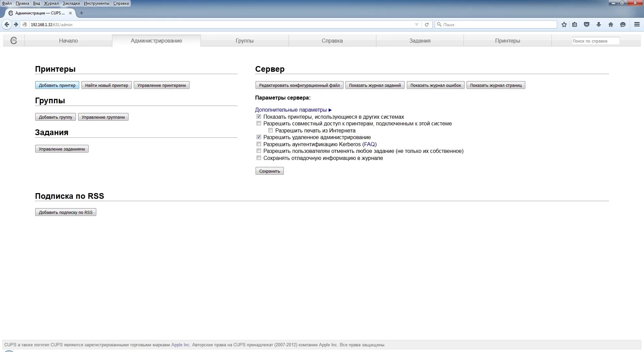Go back using the browser back arrow
Screen dimensions: 644x352
tap(7, 24)
